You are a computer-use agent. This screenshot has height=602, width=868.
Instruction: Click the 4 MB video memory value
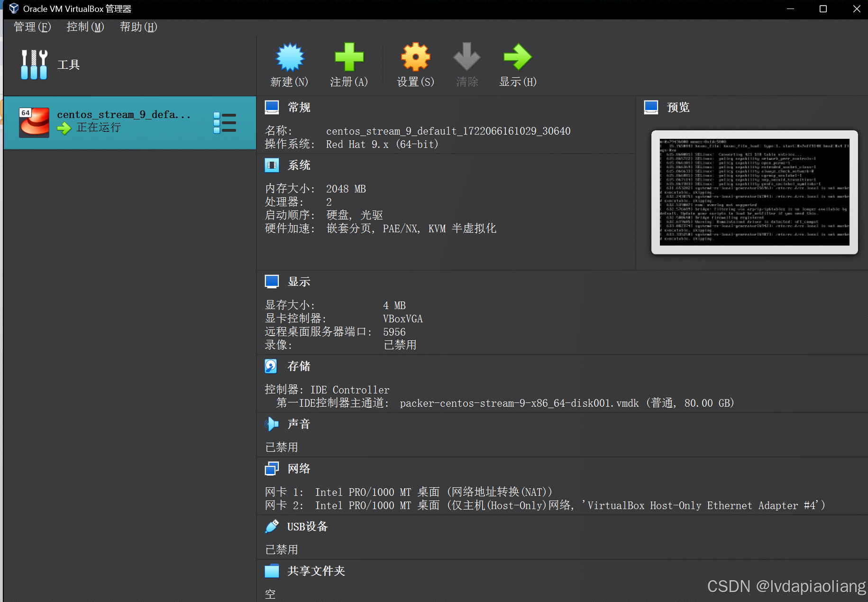tap(394, 305)
